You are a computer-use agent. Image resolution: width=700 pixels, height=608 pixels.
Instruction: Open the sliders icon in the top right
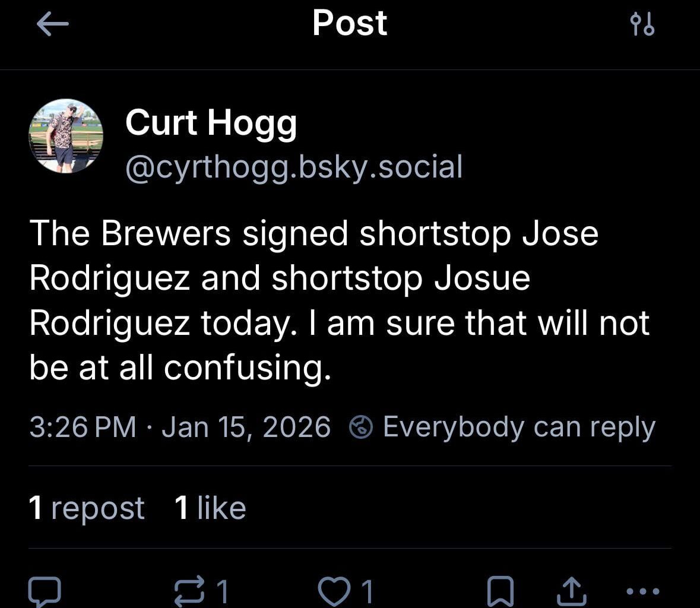pos(643,25)
